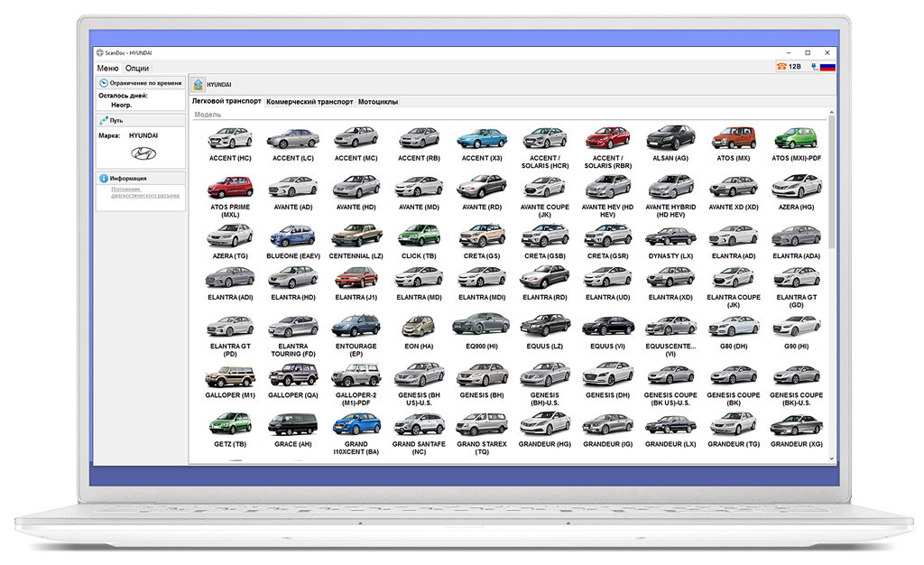924x565 pixels.
Task: Select the GRAND SANTAFE (NC) model
Action: pos(419,433)
